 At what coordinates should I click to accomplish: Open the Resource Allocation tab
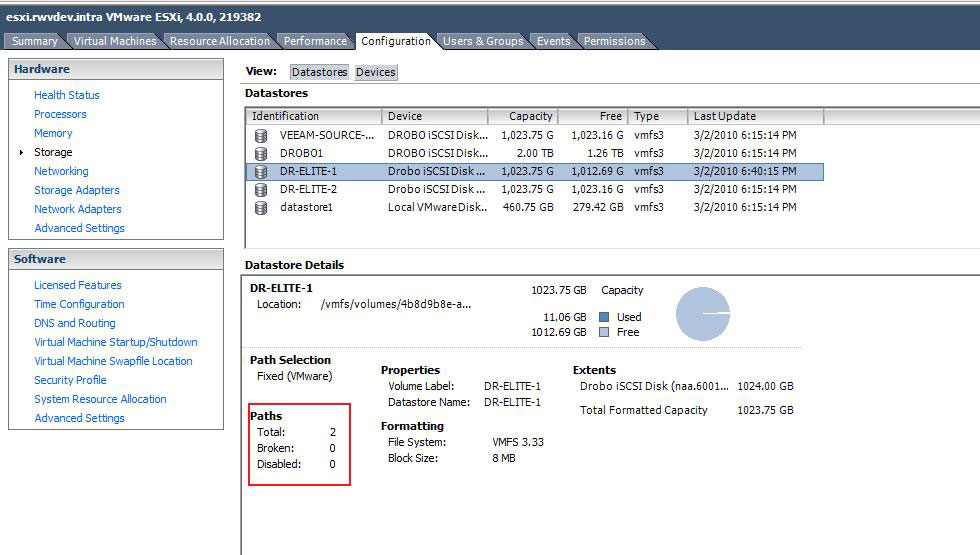coord(219,41)
